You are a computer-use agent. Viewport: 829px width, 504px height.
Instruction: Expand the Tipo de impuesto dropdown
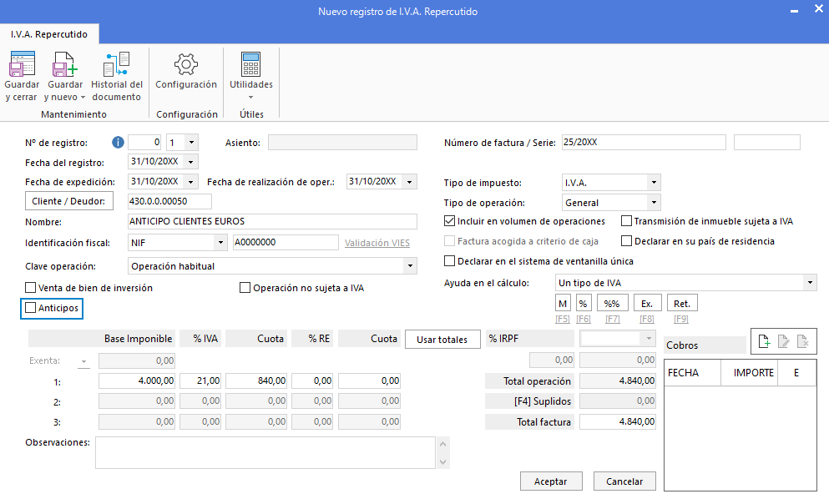[x=654, y=182]
